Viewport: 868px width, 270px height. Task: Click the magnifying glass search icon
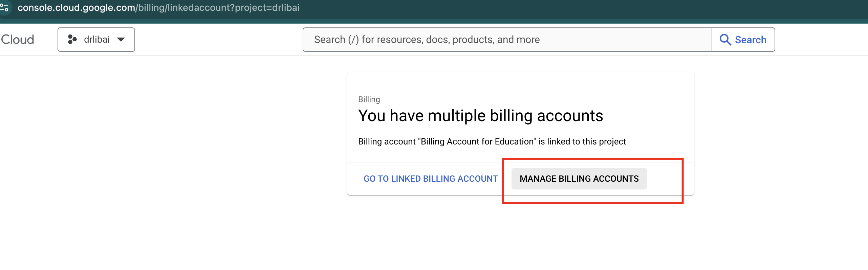[725, 40]
